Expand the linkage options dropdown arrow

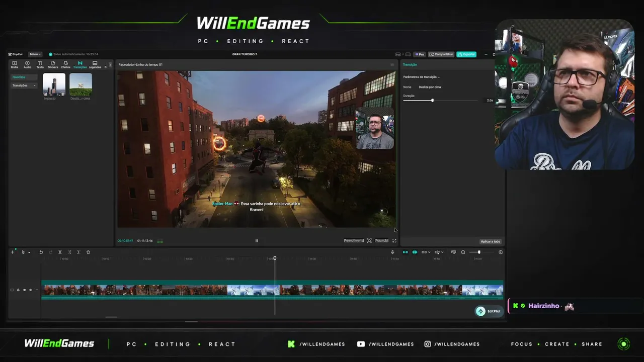(429, 252)
